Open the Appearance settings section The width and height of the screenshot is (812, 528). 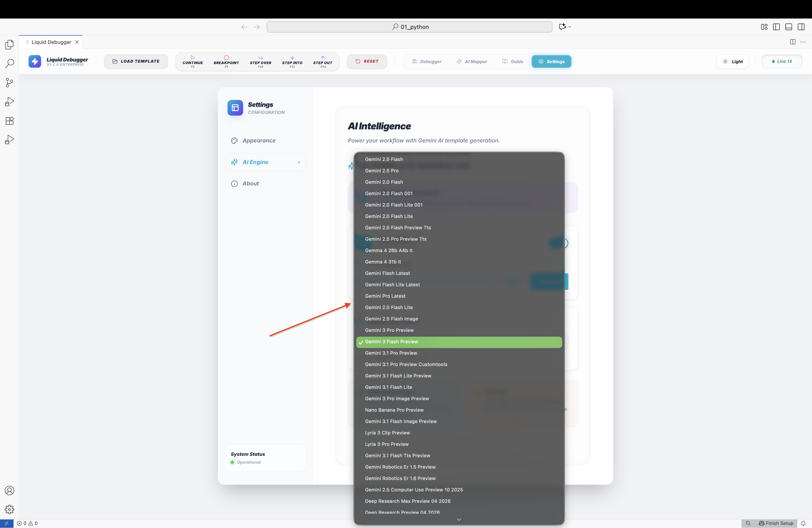265,141
